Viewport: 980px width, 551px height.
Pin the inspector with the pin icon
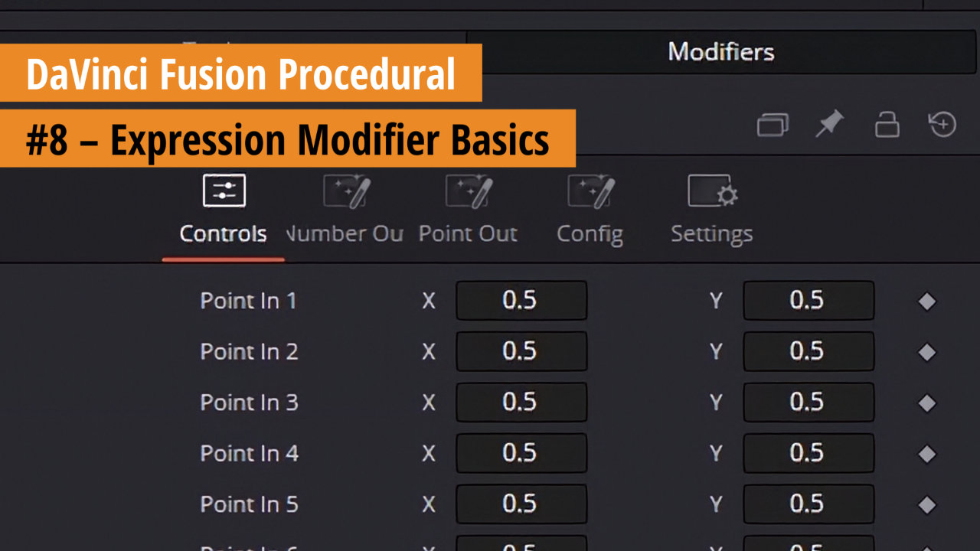pyautogui.click(x=829, y=123)
